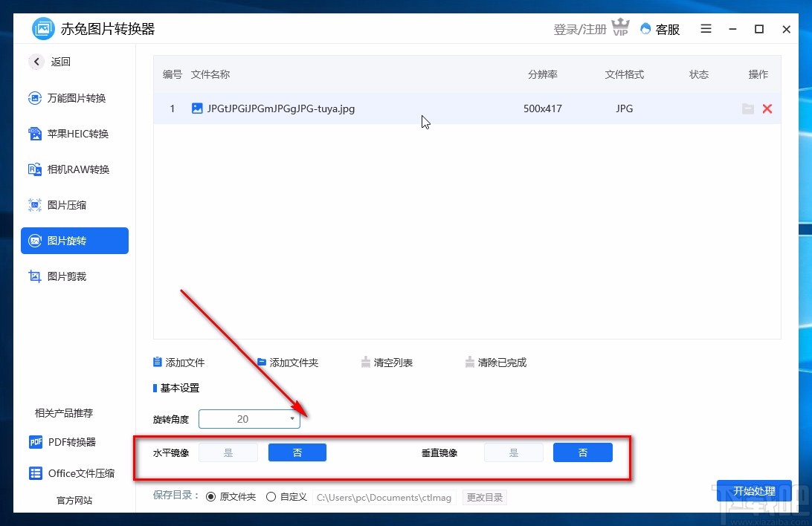The width and height of the screenshot is (812, 526).
Task: Open the hamburger menu at top right
Action: pyautogui.click(x=705, y=29)
